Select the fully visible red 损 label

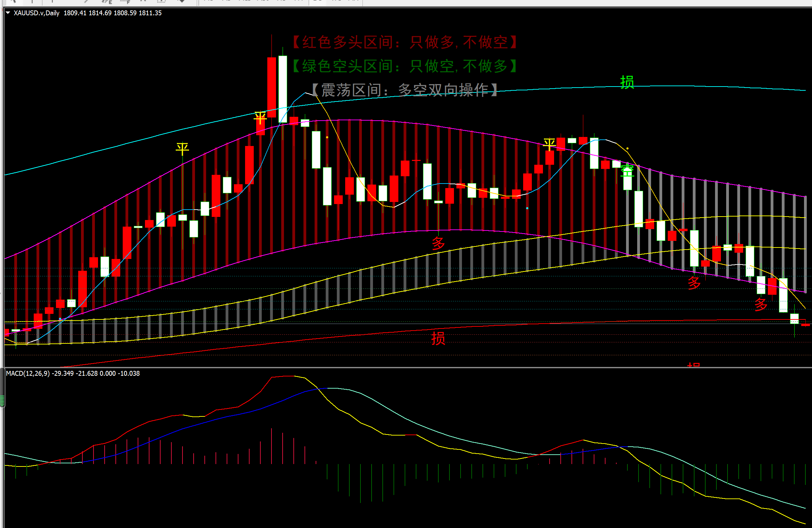[x=438, y=338]
